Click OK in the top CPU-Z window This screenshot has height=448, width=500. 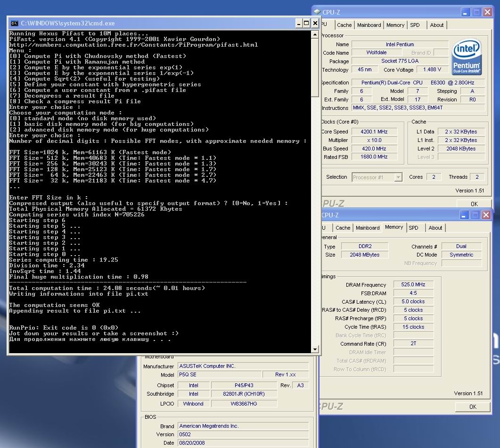click(474, 204)
